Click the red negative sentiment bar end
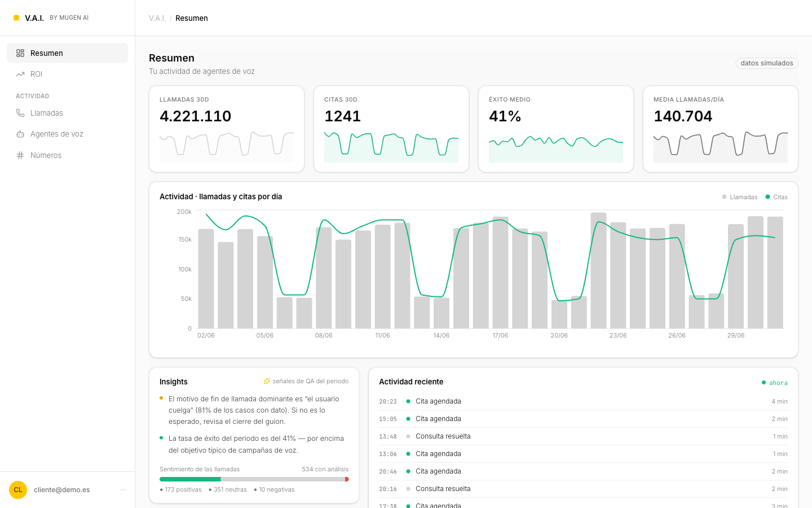 pos(347,479)
